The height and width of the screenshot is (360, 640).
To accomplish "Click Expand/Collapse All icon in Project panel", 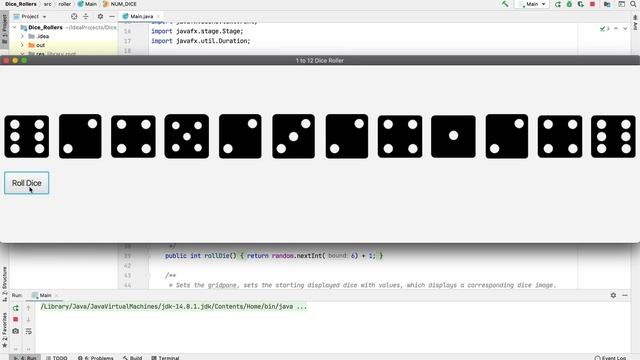I will tap(86, 16).
